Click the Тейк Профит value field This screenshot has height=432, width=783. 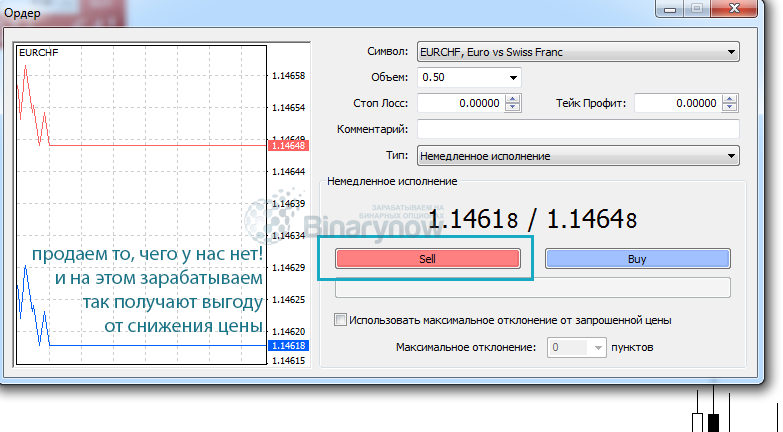pos(678,103)
